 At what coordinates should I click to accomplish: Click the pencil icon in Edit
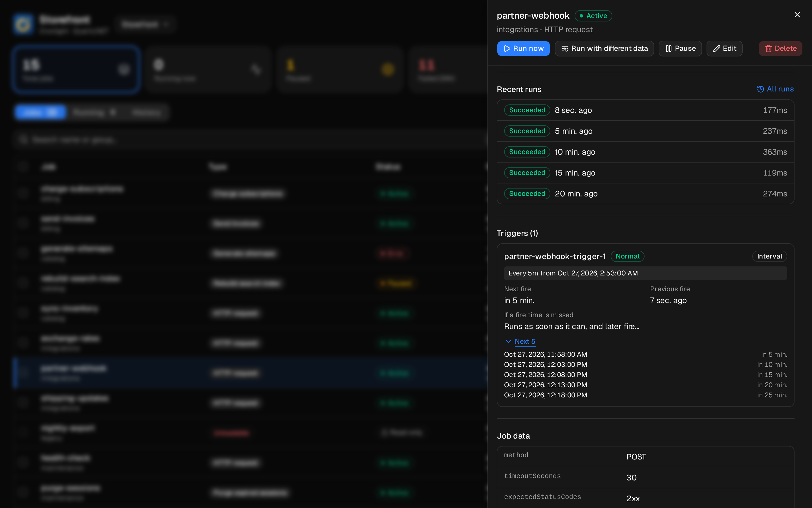tap(716, 49)
